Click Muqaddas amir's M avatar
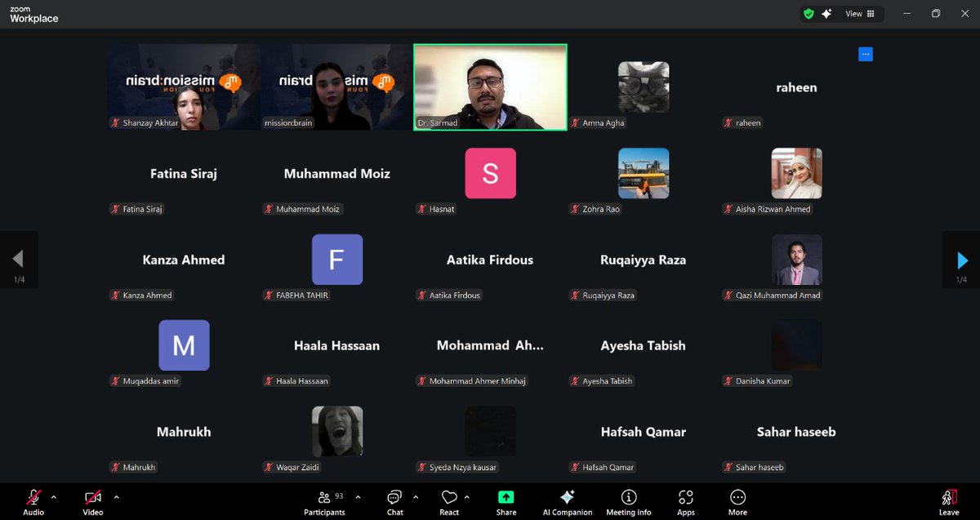The width and height of the screenshot is (980, 520). coord(184,345)
